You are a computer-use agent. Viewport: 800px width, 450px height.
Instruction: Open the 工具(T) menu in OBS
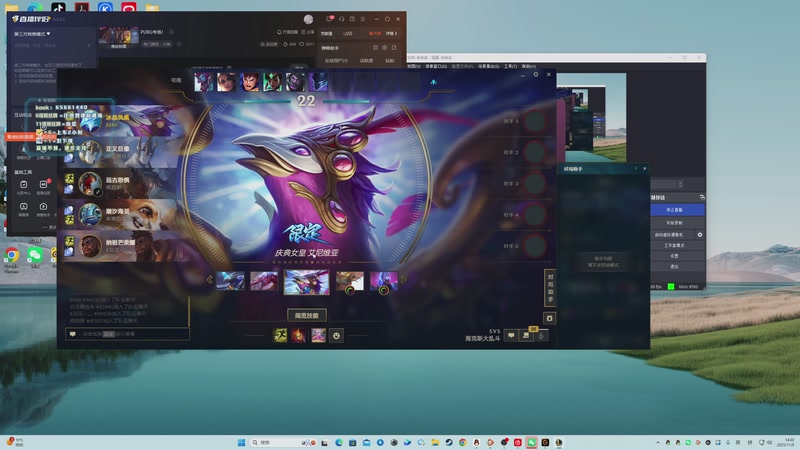point(511,66)
